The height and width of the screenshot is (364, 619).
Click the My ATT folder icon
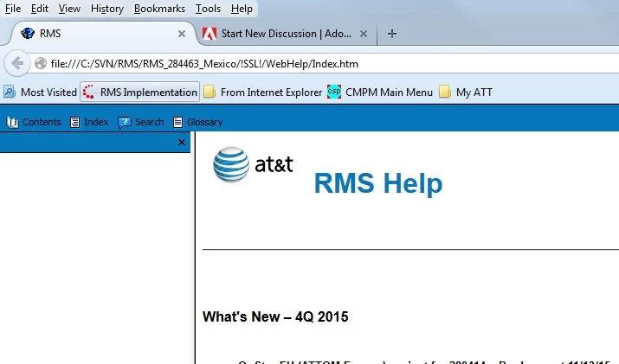coord(445,92)
